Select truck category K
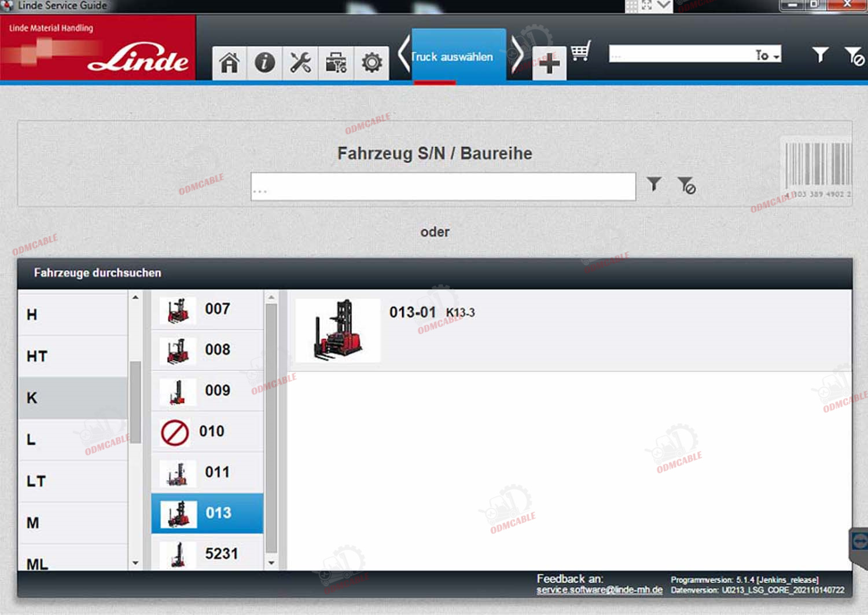Image resolution: width=868 pixels, height=615 pixels. tap(73, 398)
